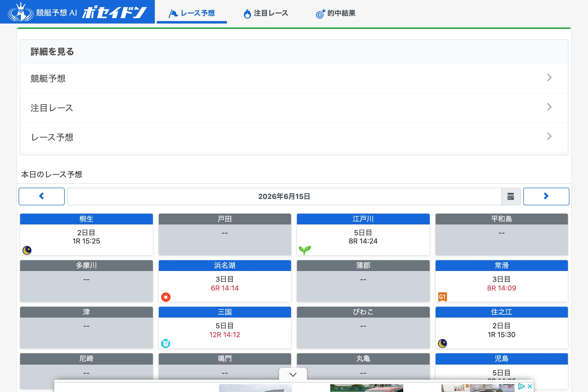Select the 戸田 venue card
This screenshot has width=588, height=392.
[x=225, y=234]
